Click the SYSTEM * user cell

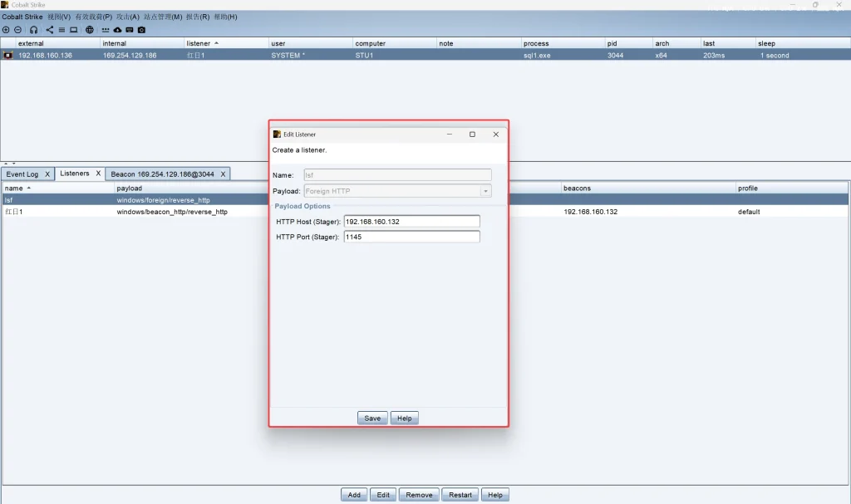[288, 56]
